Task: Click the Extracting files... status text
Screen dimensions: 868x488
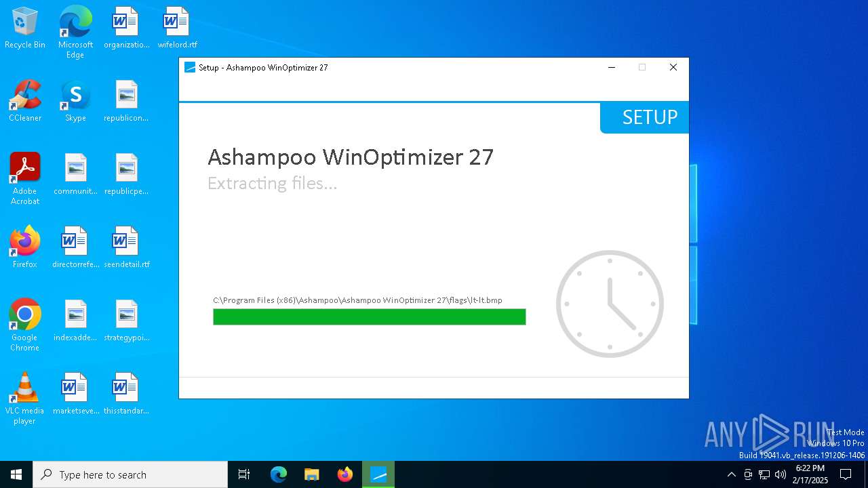Action: click(272, 184)
